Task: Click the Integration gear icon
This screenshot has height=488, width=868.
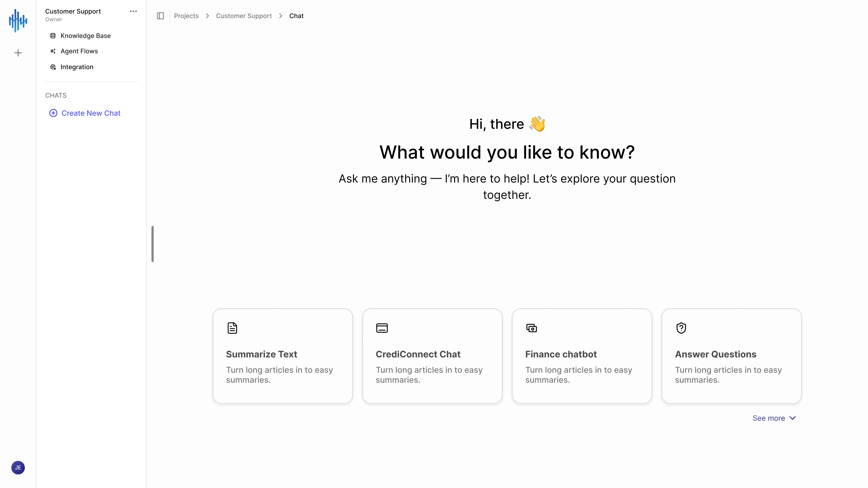Action: [x=53, y=67]
